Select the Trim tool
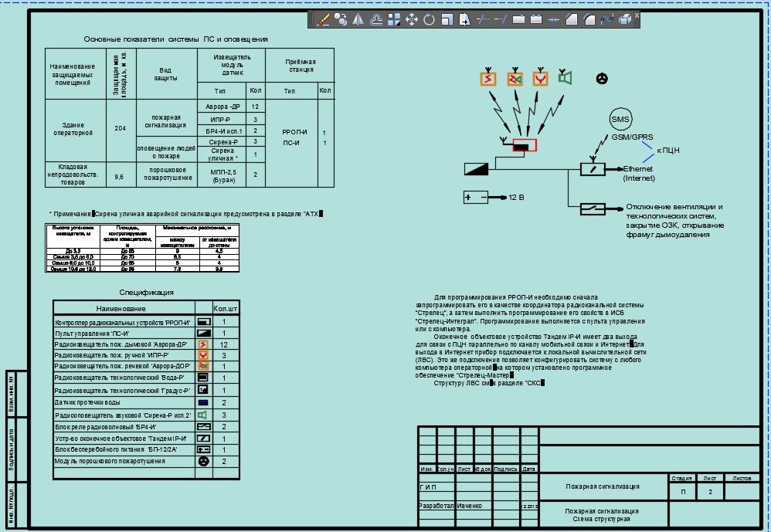Screen dimensions: 771x532 [x=483, y=20]
